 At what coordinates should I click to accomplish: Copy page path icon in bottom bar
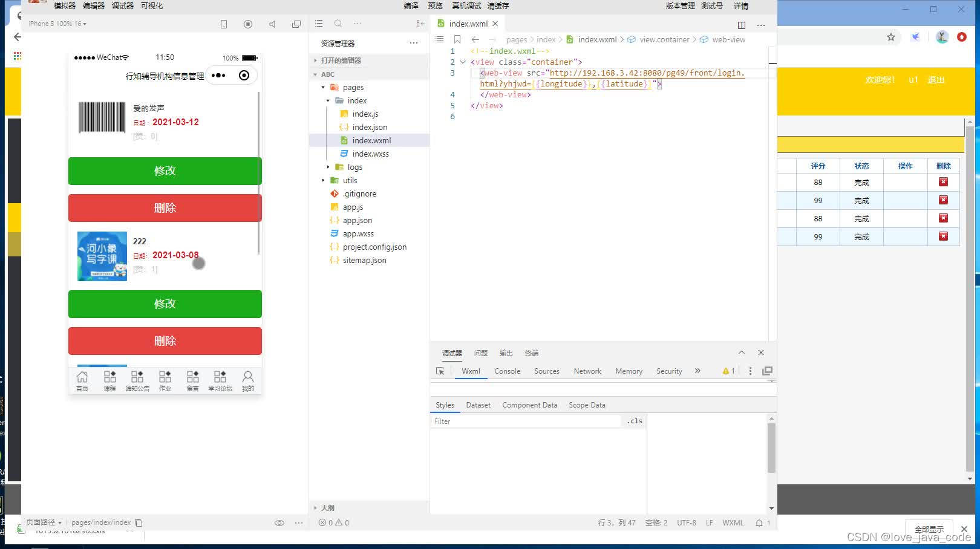[x=139, y=523]
